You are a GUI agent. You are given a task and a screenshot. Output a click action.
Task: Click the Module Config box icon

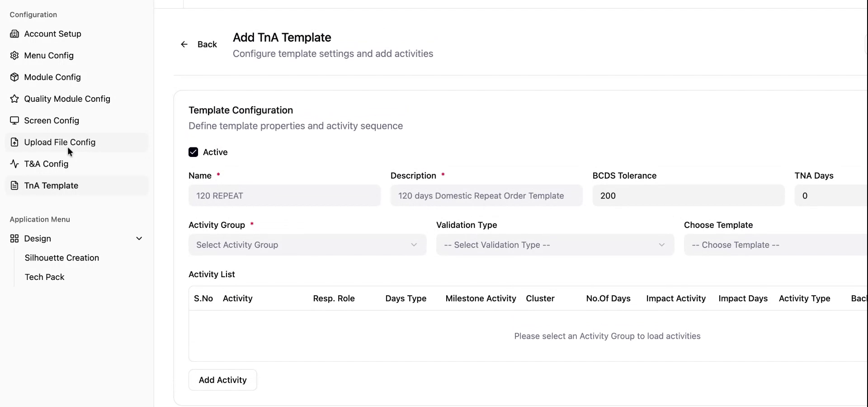coord(14,77)
